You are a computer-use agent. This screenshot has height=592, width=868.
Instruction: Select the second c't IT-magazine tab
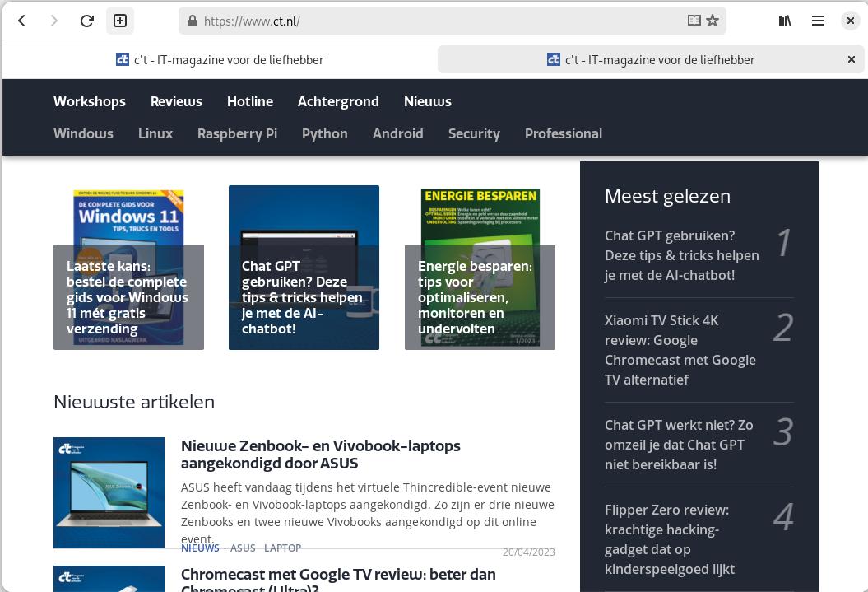651,60
